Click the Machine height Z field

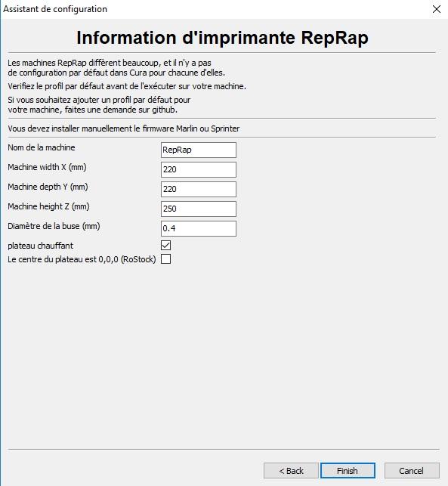click(x=199, y=209)
